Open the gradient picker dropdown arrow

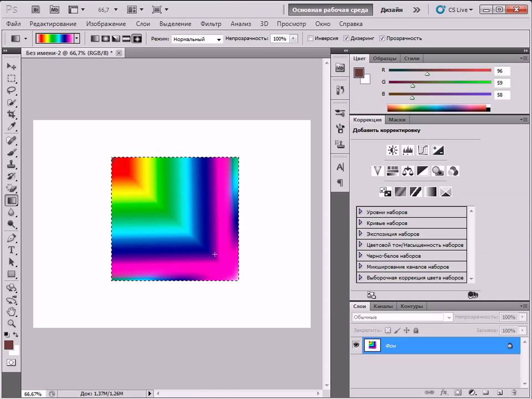coord(76,39)
